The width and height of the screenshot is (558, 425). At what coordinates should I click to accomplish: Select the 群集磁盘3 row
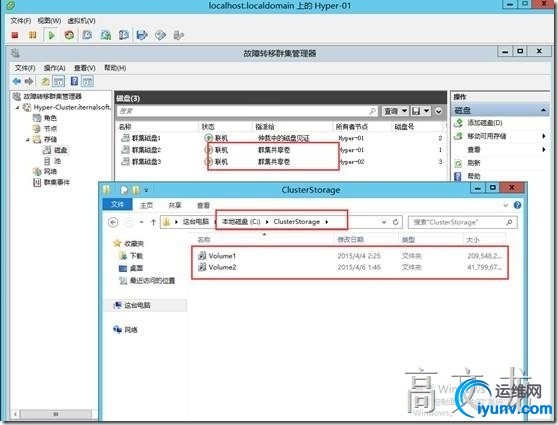coord(281,162)
